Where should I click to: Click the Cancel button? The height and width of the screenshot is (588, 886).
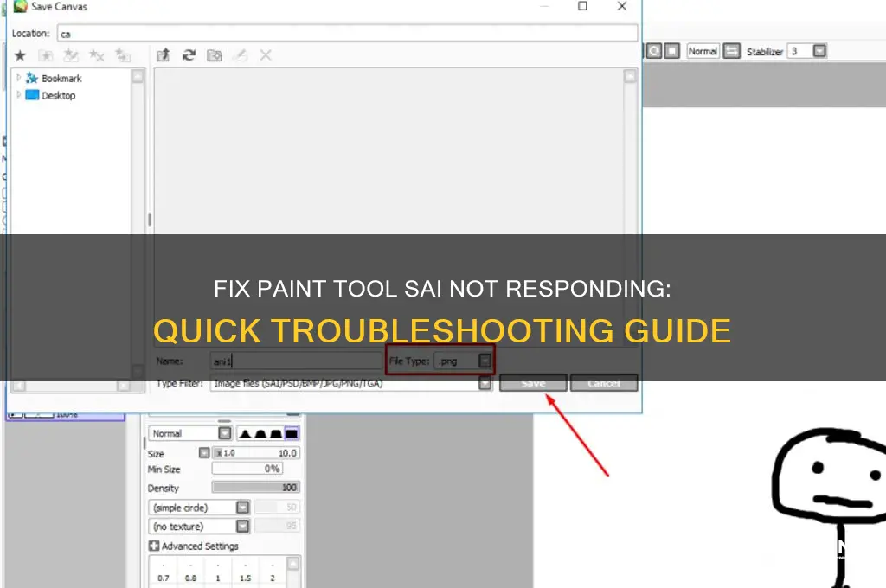tap(604, 383)
